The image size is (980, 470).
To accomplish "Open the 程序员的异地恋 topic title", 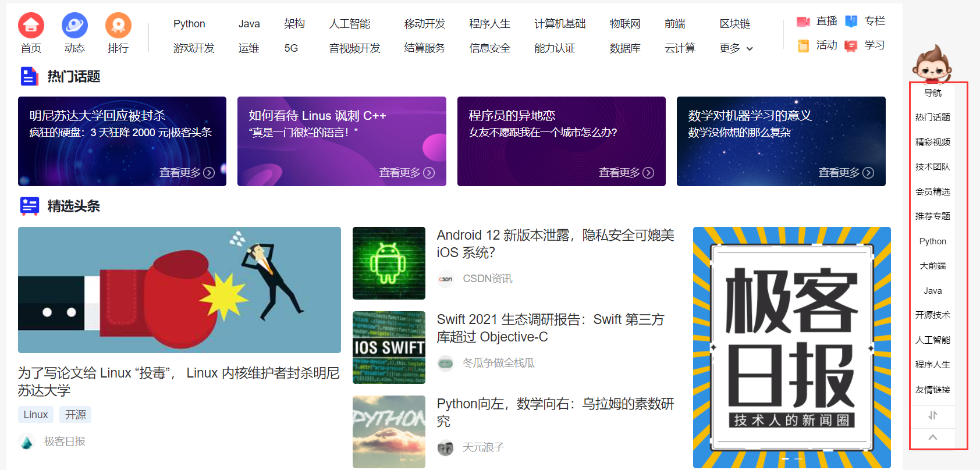I will (512, 116).
